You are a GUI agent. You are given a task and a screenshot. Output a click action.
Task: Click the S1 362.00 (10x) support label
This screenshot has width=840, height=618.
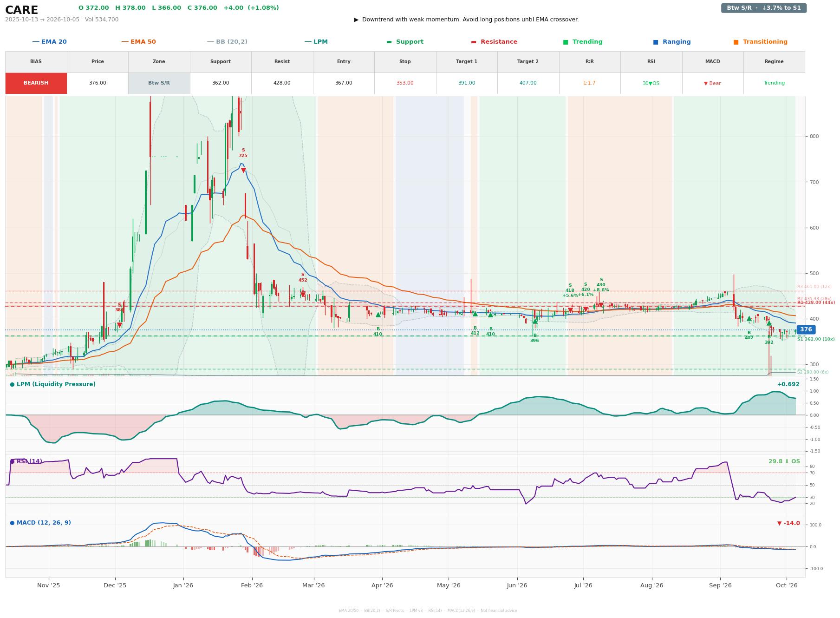[816, 339]
